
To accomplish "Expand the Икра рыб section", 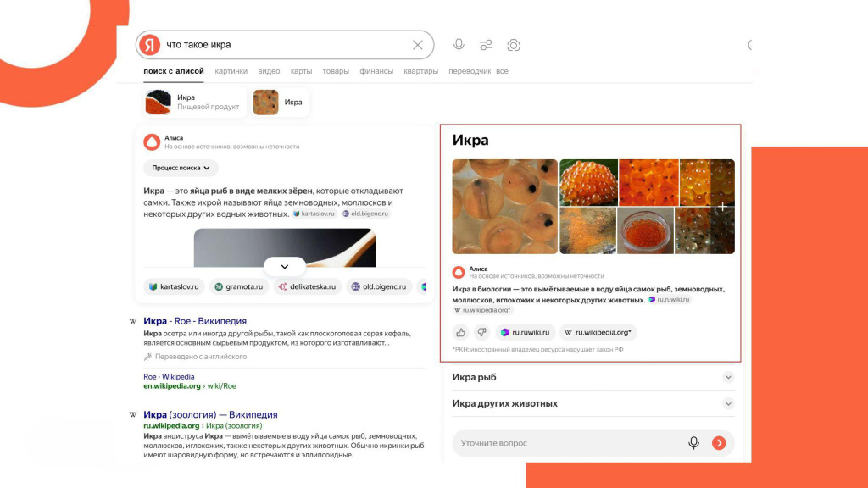I will [727, 377].
